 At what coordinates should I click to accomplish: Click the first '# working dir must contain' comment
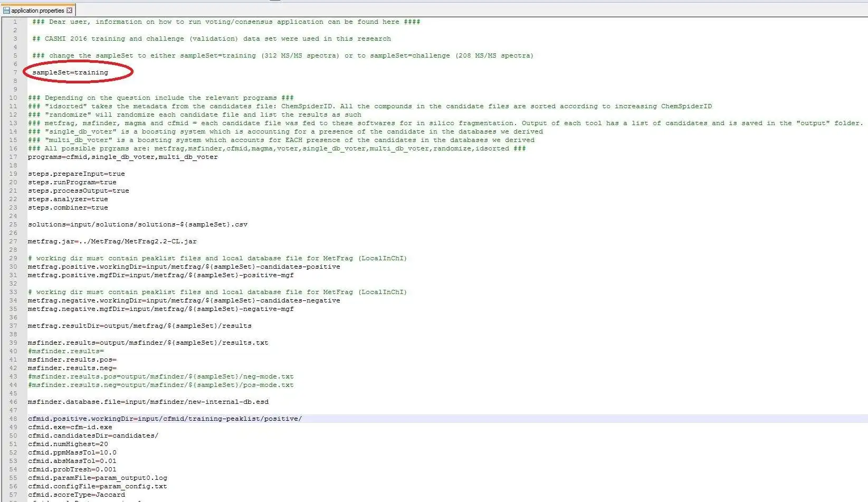point(217,258)
